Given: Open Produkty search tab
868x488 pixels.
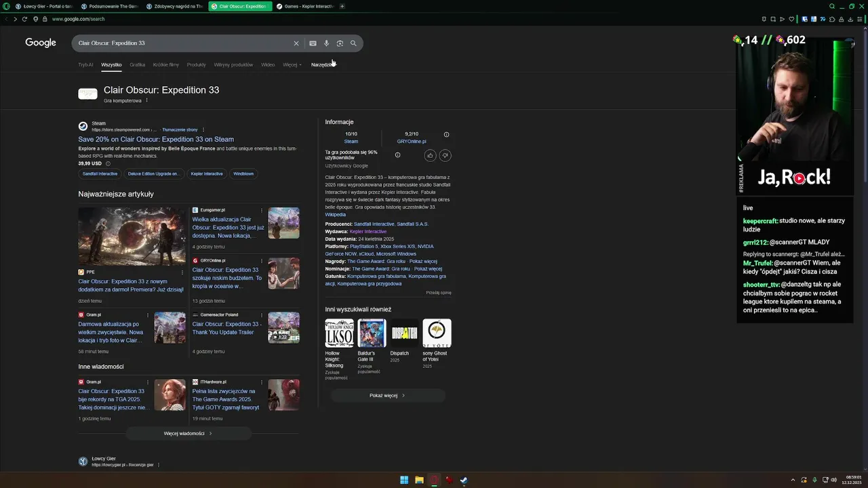Looking at the screenshot, I should [x=196, y=65].
